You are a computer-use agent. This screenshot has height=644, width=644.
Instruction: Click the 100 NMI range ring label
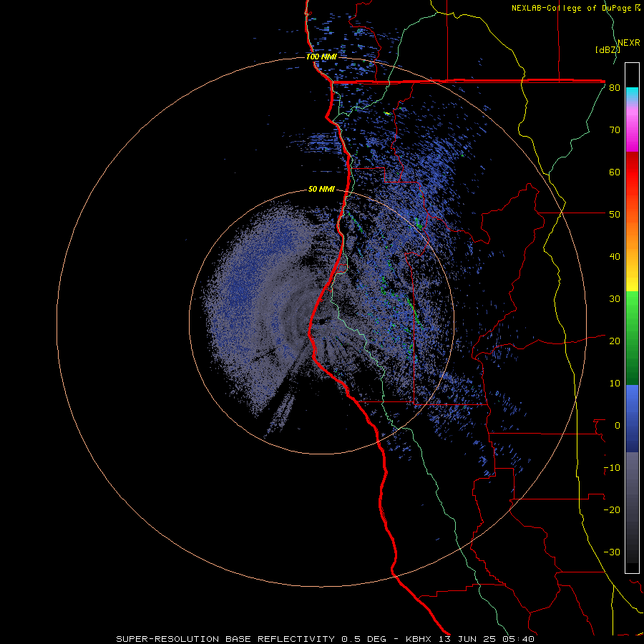[x=321, y=57]
